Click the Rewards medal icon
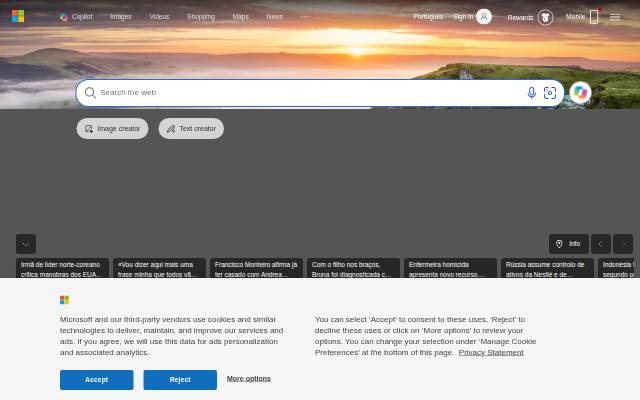The image size is (640, 400). click(x=545, y=17)
